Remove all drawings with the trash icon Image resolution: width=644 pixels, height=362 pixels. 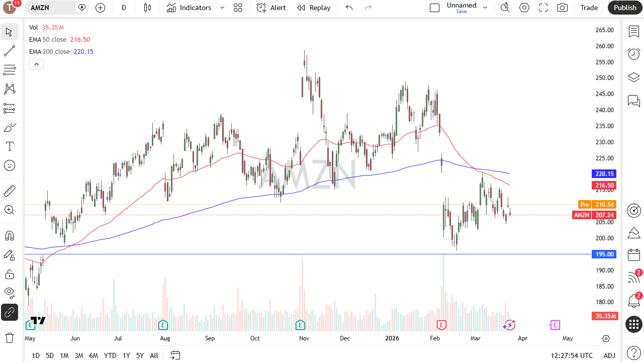tap(10, 337)
